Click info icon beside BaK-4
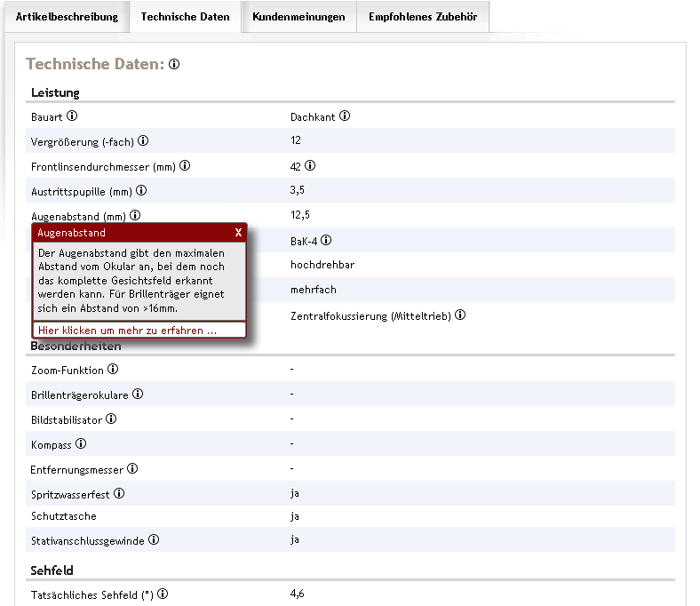This screenshot has height=606, width=700. pyautogui.click(x=326, y=240)
